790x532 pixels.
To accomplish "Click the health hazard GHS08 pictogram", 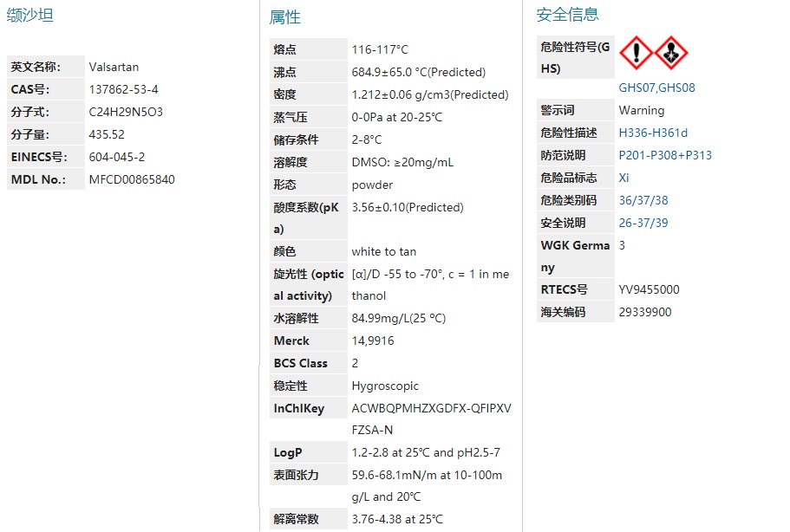I will 671,53.
